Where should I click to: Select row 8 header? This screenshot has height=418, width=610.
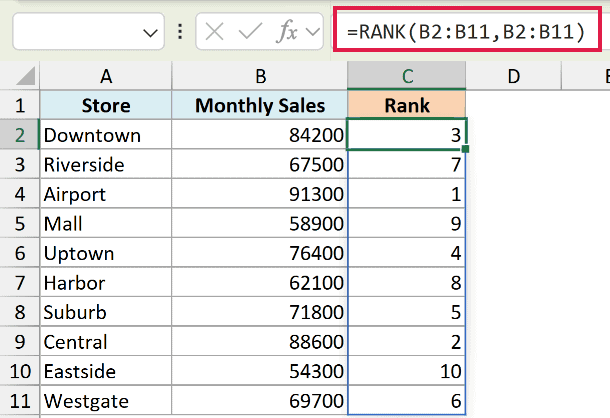(20, 312)
